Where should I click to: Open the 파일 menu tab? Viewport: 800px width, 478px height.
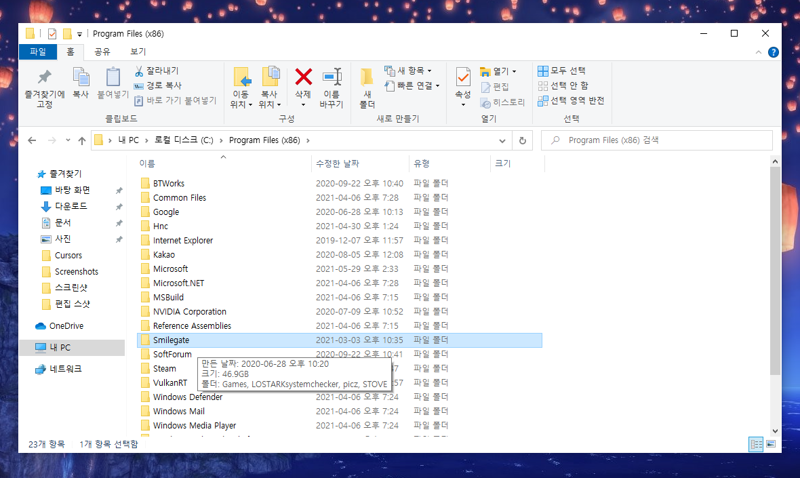pos(38,52)
